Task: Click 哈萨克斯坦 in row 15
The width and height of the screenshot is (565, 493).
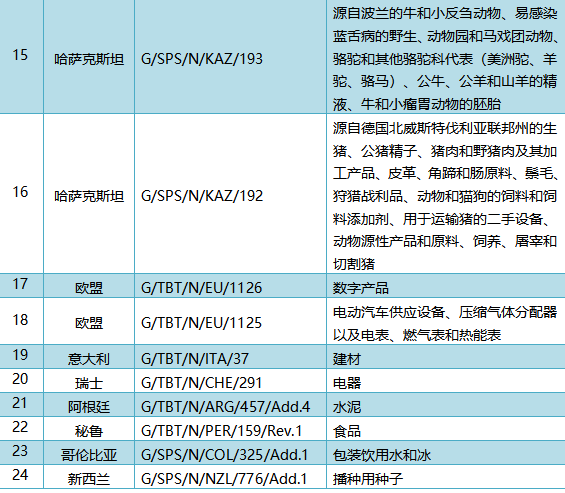Action: point(89,59)
